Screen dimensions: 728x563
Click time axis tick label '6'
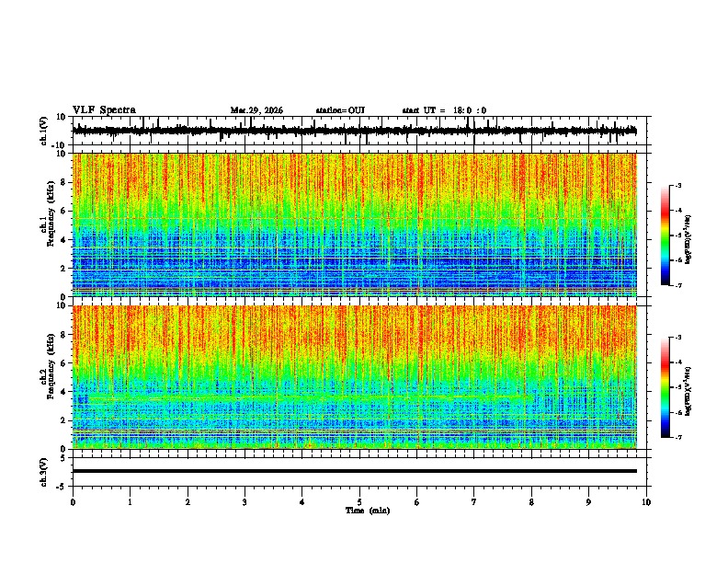417,502
